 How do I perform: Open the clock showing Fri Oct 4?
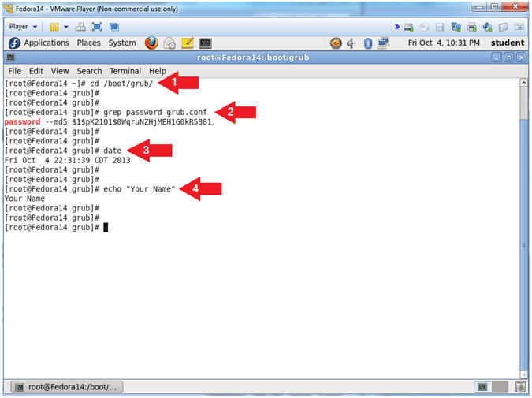point(444,43)
